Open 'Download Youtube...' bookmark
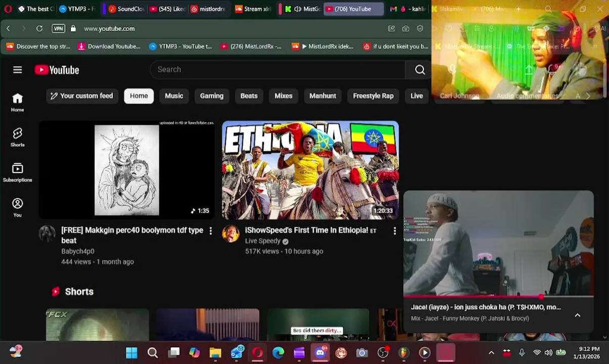 pos(109,47)
